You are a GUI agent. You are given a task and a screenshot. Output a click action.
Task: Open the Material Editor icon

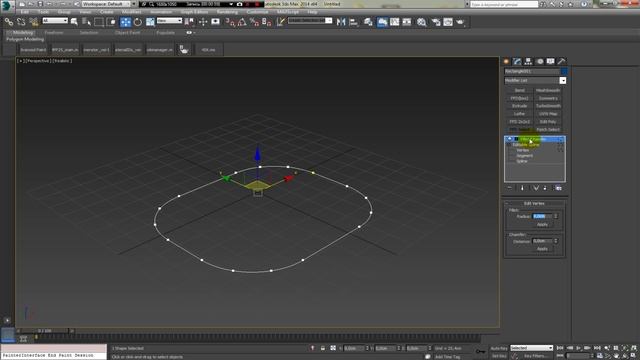pyautogui.click(x=422, y=22)
